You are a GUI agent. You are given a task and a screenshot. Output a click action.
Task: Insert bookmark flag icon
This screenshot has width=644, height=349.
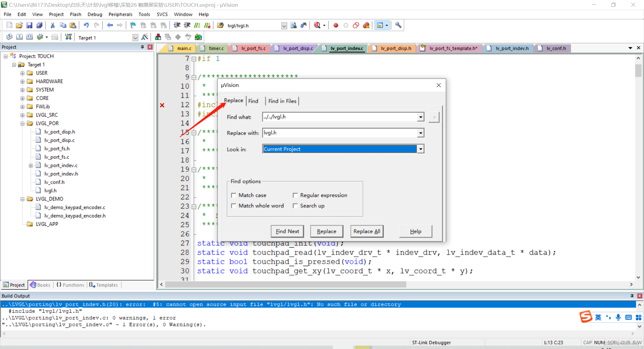pos(133,26)
